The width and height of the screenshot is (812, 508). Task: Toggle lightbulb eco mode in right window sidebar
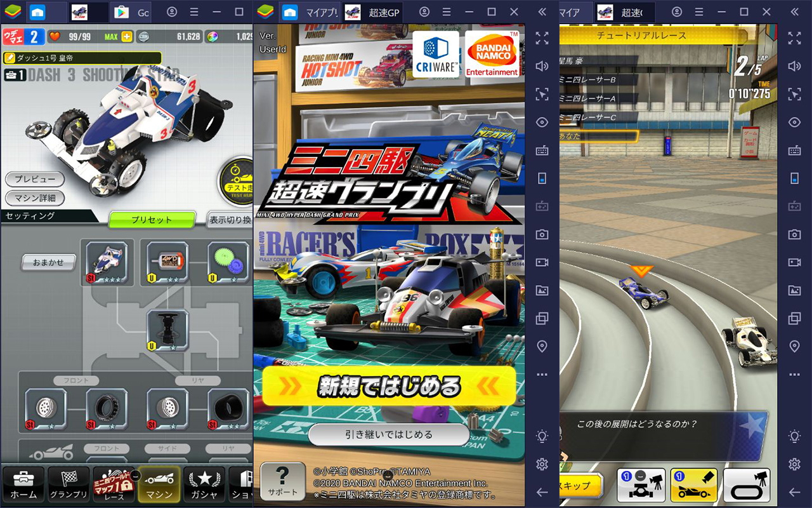click(794, 436)
